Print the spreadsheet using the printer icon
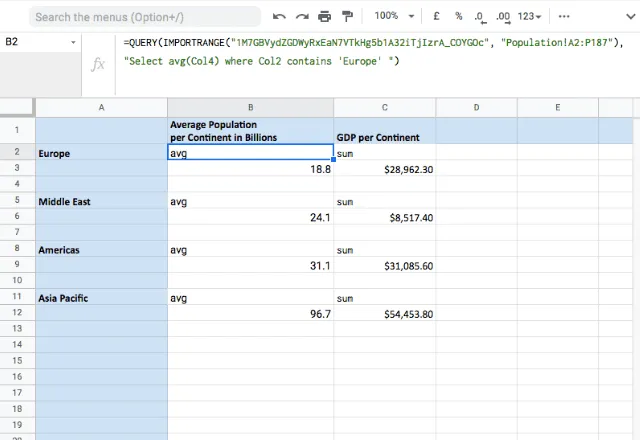This screenshot has width=640, height=440. coord(325,17)
